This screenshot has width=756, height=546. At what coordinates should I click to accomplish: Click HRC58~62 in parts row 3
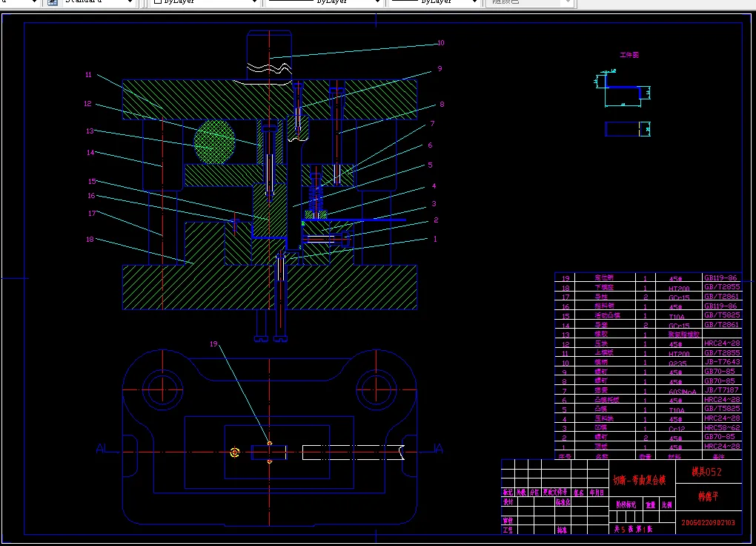pos(722,428)
